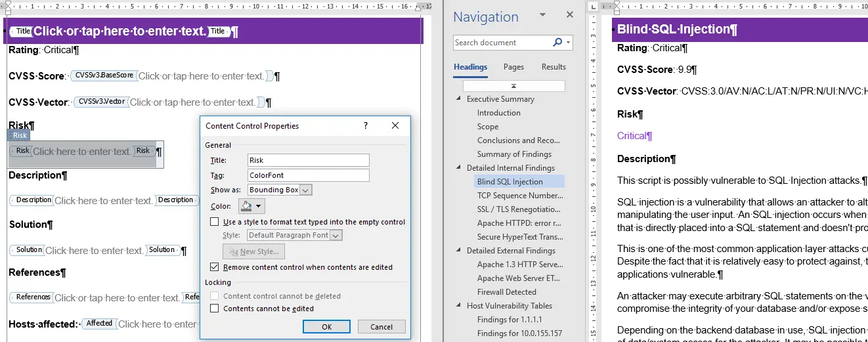Screen dimensions: 868x342
Task: Uncheck 'Remove content control when contents are edited'
Action: (x=214, y=267)
